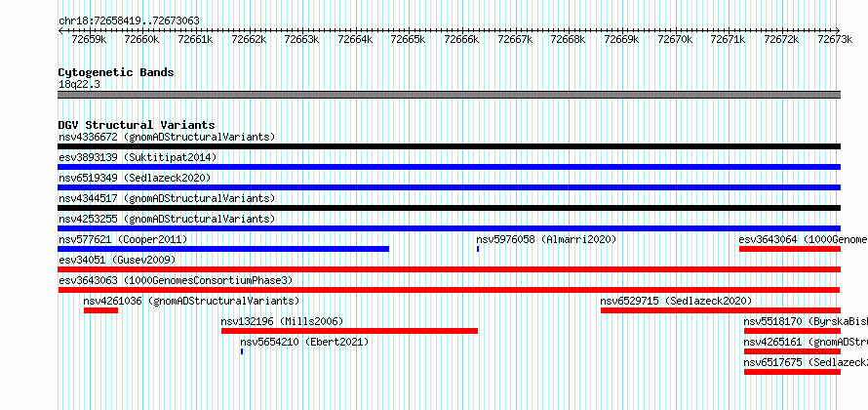868x410 pixels.
Task: Open variant nsv6519349 (Sedlazeck2020) label
Action: (135, 178)
